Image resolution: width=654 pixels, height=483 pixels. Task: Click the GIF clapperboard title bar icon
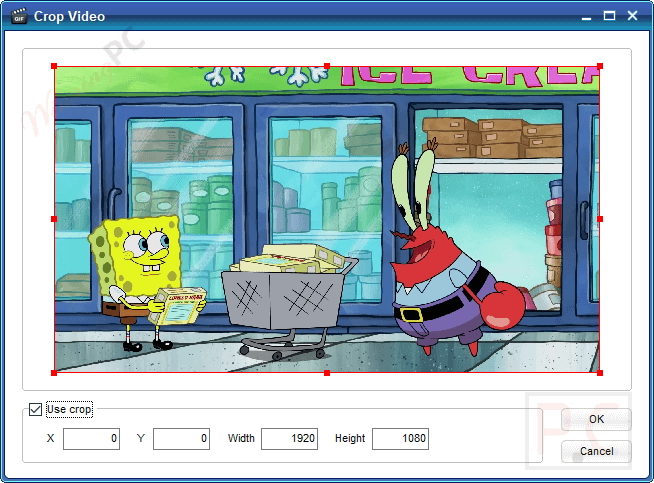click(19, 16)
